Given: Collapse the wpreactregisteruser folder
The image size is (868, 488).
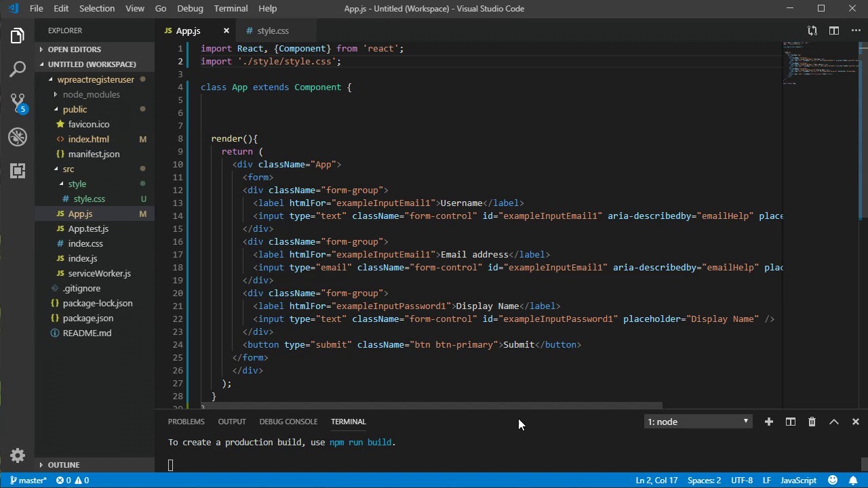Looking at the screenshot, I should point(96,79).
